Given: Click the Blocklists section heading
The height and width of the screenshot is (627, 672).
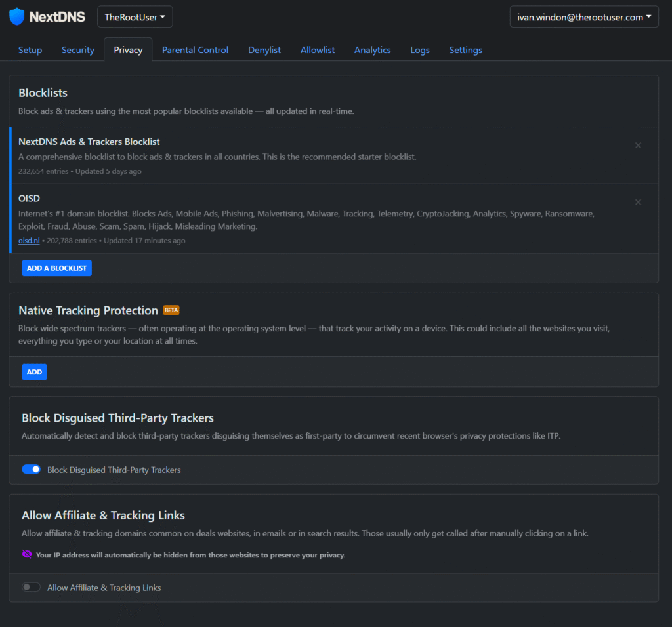Looking at the screenshot, I should (x=43, y=93).
